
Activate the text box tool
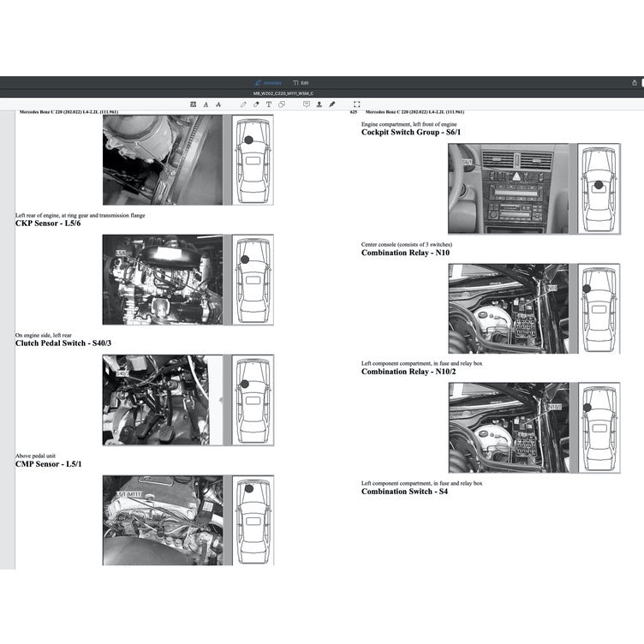[269, 104]
